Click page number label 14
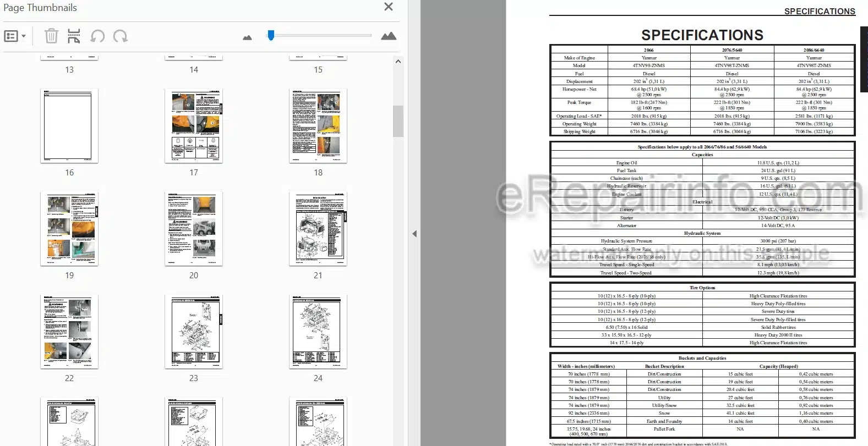Image resolution: width=868 pixels, height=446 pixels. [x=194, y=70]
